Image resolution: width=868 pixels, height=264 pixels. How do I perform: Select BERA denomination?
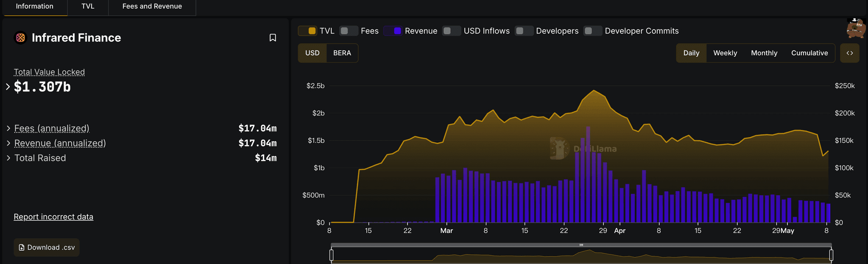click(342, 53)
